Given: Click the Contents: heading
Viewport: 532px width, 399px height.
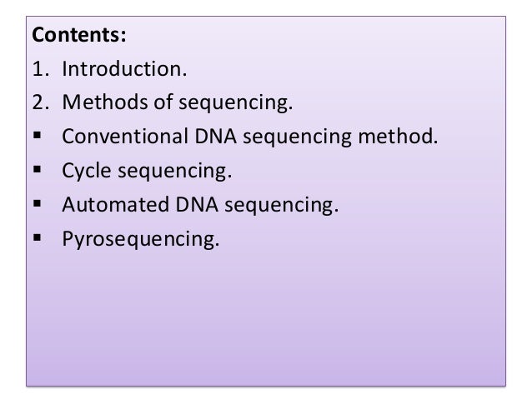Looking at the screenshot, I should tap(79, 35).
